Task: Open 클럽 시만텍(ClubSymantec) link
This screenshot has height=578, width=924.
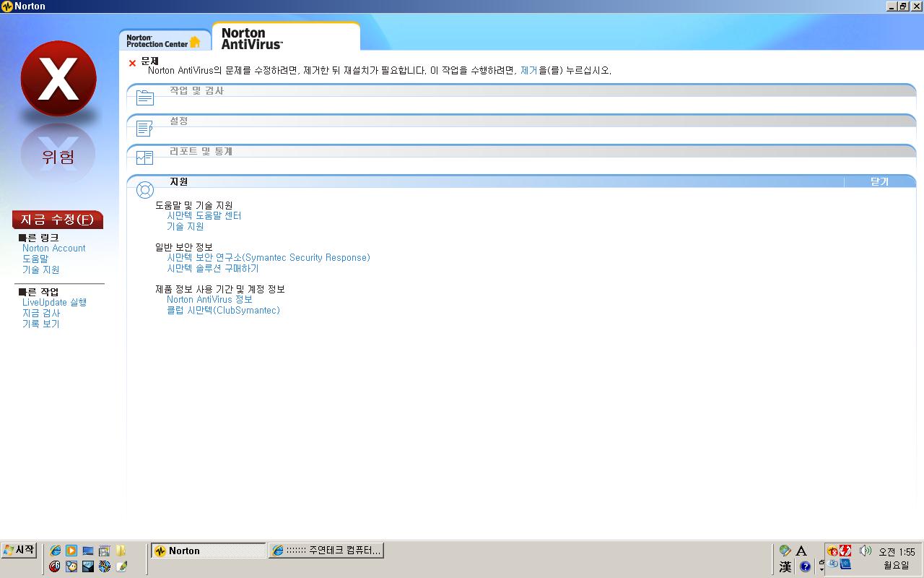Action: pos(224,310)
